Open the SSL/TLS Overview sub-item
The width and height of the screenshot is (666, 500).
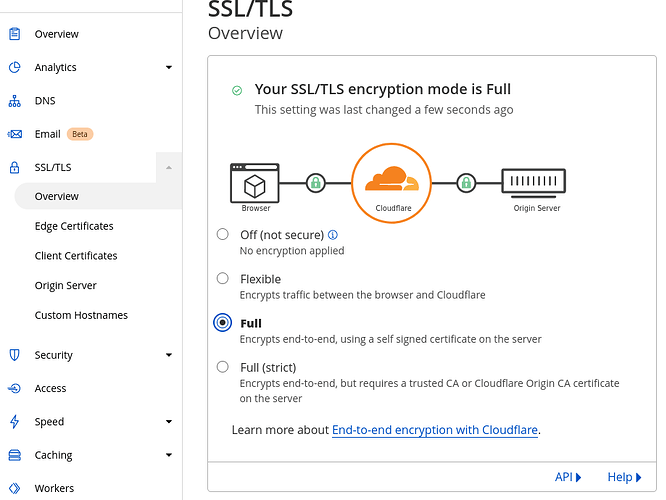(x=99, y=196)
